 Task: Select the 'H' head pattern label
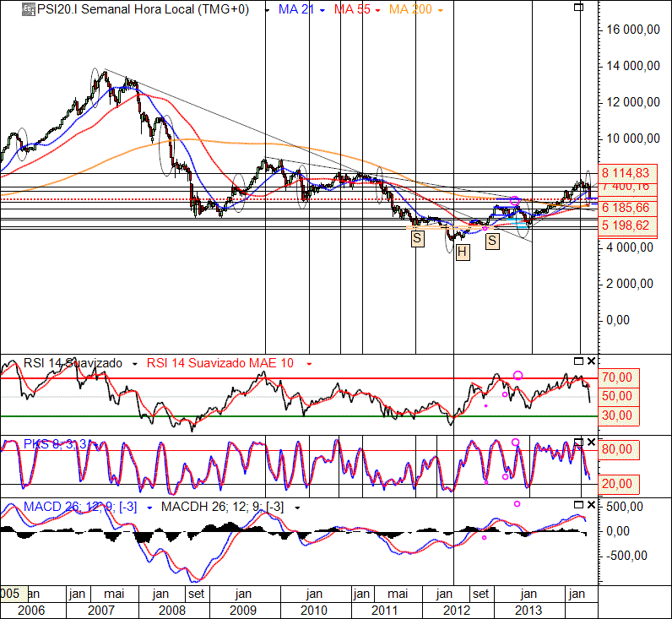pyautogui.click(x=462, y=252)
